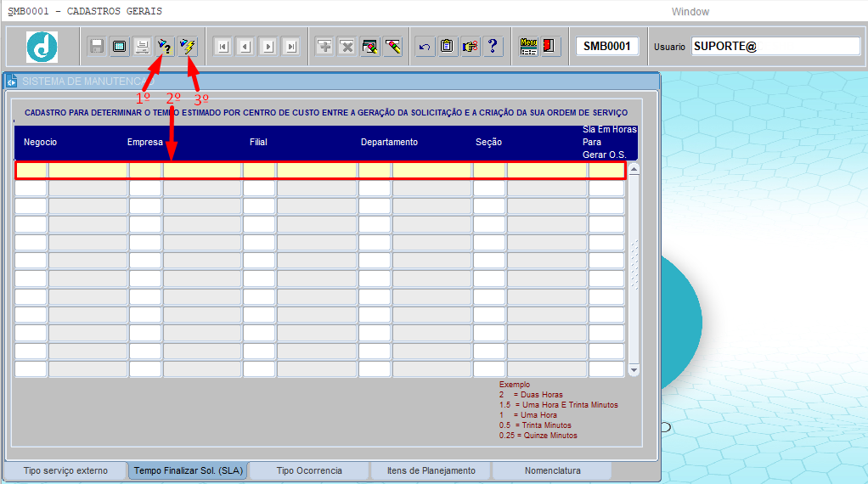The image size is (868, 484).
Task: Go to the first record
Action: [x=223, y=47]
